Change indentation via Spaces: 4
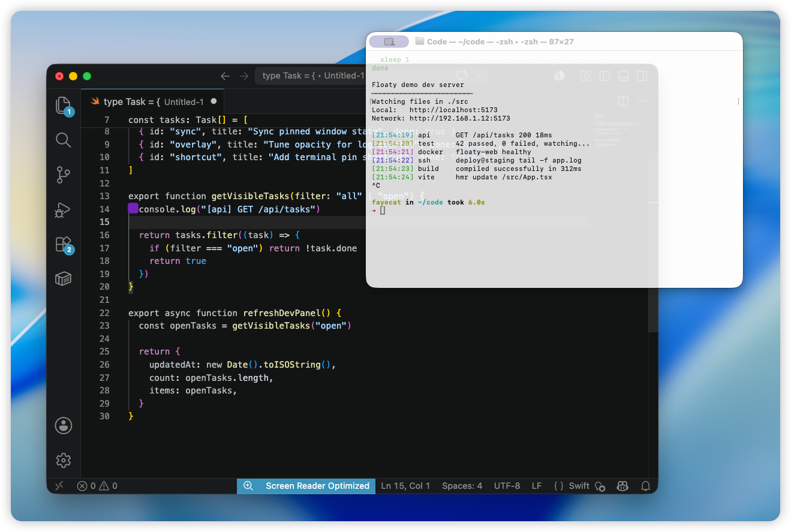The width and height of the screenshot is (791, 532). (462, 486)
